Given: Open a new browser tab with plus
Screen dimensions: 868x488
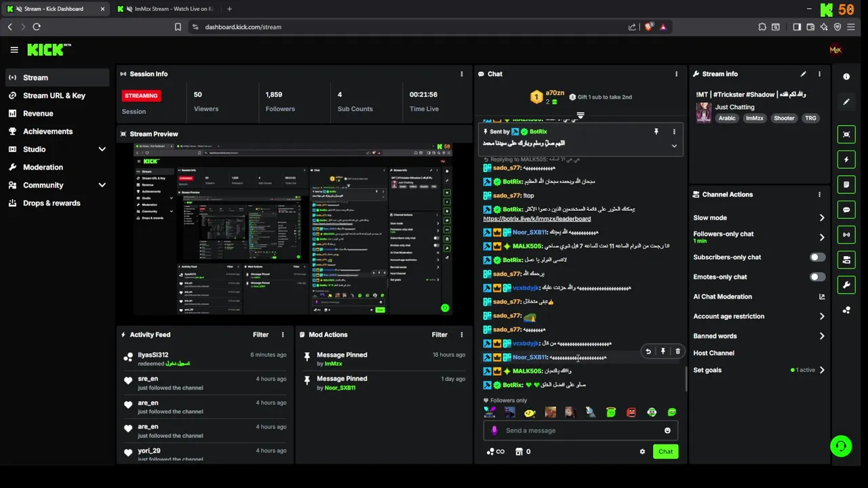Looking at the screenshot, I should point(229,9).
